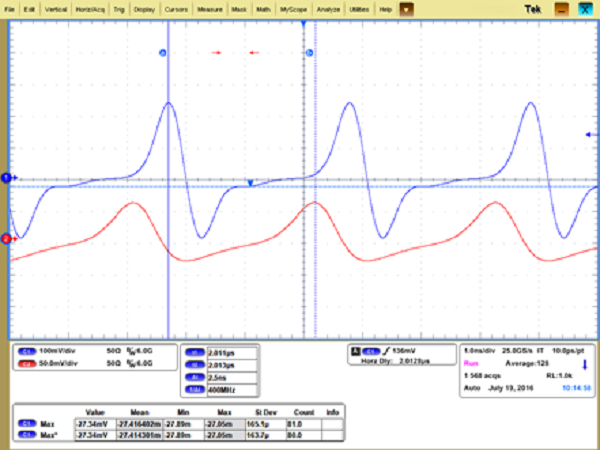Click the channel 1 ground reference marker
The height and width of the screenshot is (450, 600).
pyautogui.click(x=6, y=177)
